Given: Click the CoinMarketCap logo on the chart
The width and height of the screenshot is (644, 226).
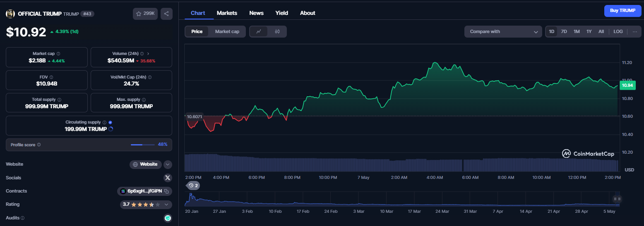Looking at the screenshot, I should coord(588,154).
